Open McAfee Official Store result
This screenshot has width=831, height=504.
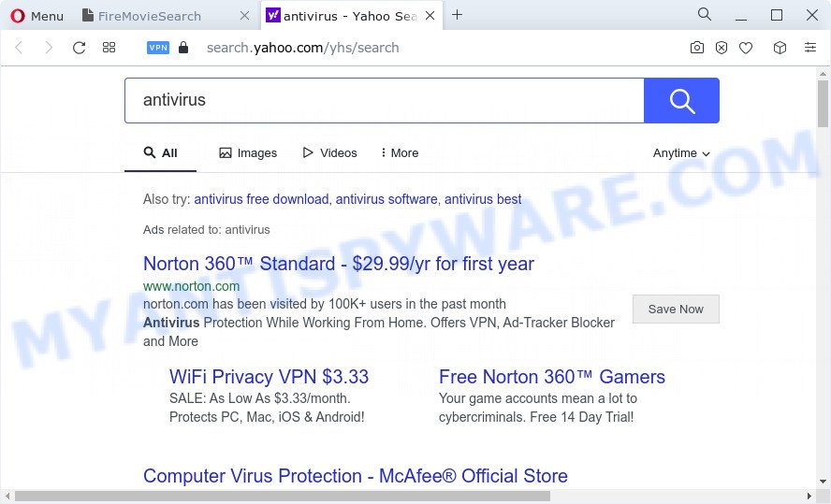click(x=355, y=476)
